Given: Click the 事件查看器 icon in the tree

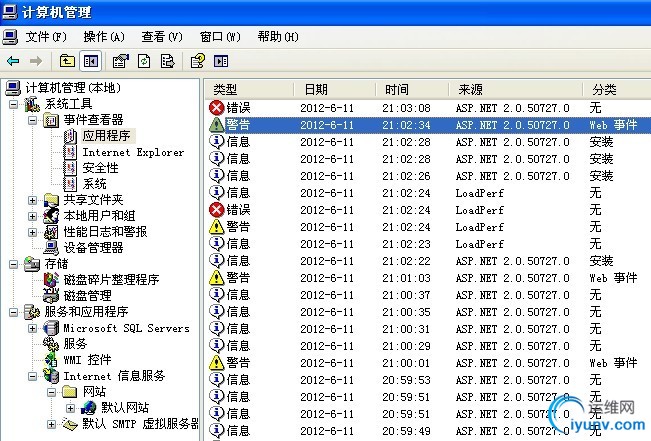Looking at the screenshot, I should 51,120.
